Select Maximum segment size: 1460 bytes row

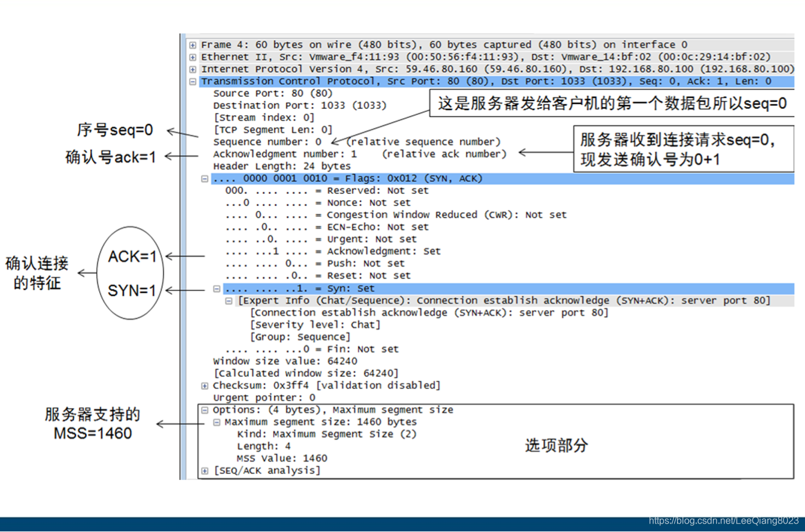[x=321, y=423]
